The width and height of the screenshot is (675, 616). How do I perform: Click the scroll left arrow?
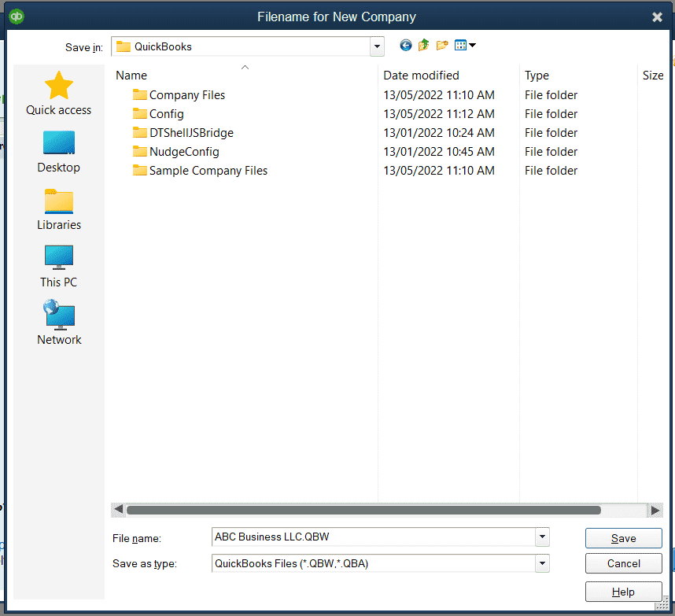118,510
